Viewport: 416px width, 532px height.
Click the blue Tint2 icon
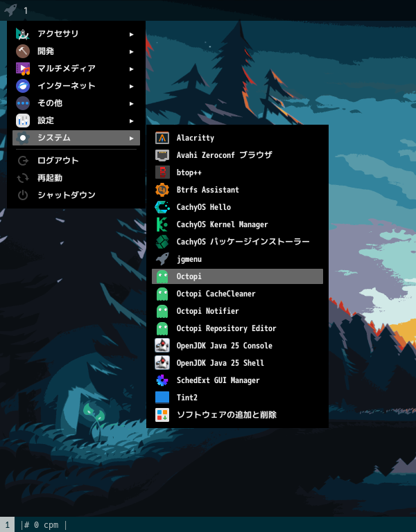coord(162,398)
